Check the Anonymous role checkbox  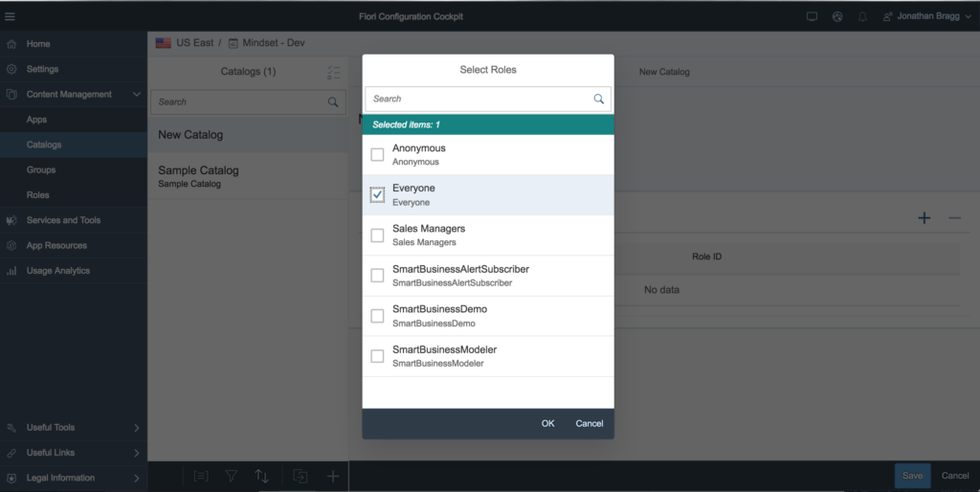tap(377, 154)
